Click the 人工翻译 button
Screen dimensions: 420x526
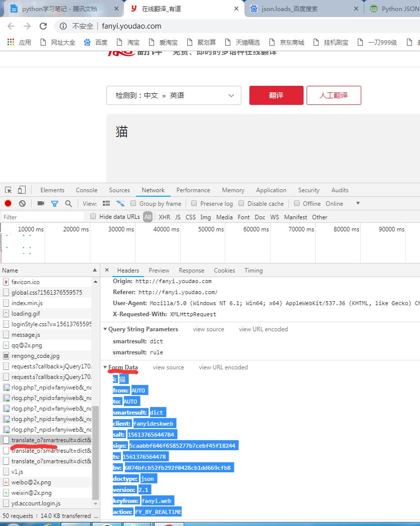pos(334,95)
